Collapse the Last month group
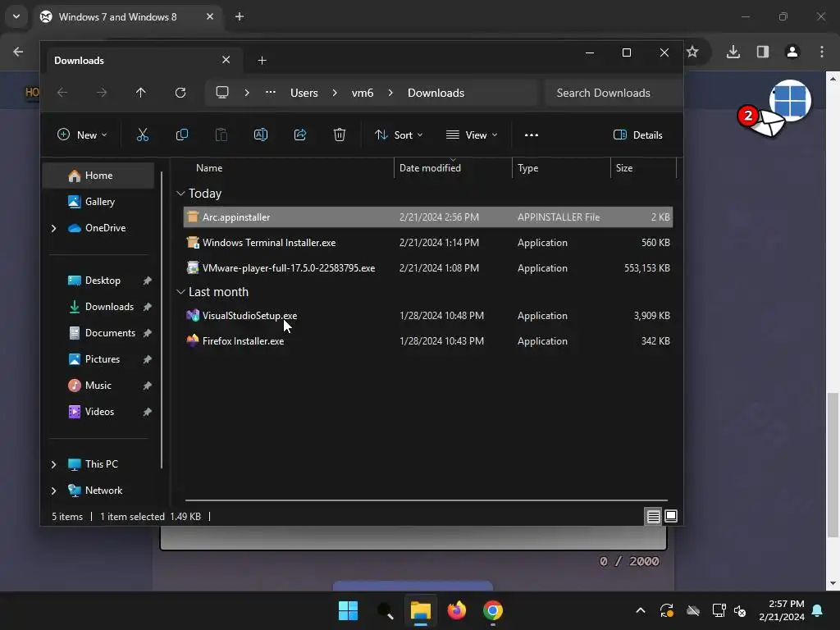840x630 pixels. click(181, 292)
